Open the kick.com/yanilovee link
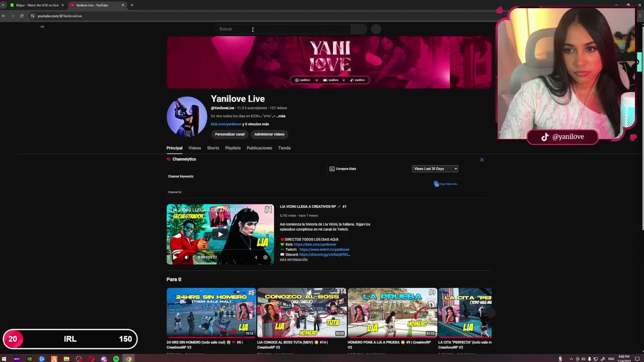 pyautogui.click(x=226, y=124)
